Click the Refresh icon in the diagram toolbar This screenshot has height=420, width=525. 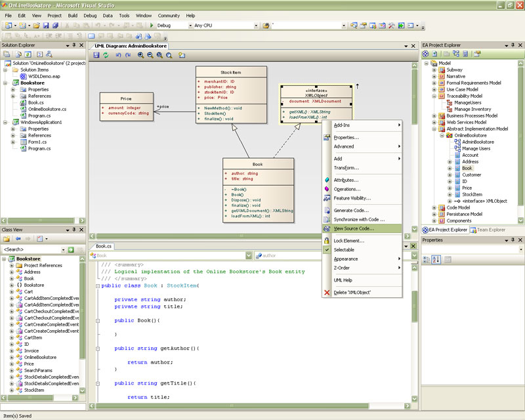(x=106, y=56)
